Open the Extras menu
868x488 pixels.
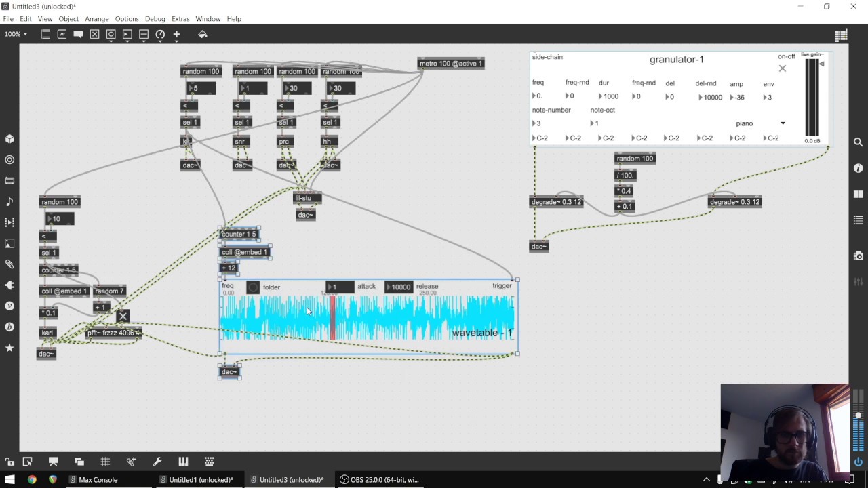(x=180, y=18)
